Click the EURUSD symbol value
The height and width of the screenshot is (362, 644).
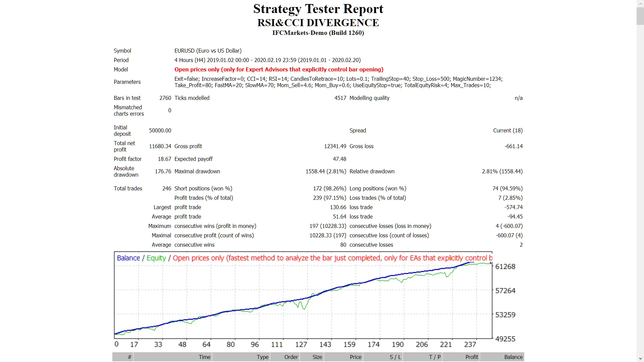[x=208, y=51]
